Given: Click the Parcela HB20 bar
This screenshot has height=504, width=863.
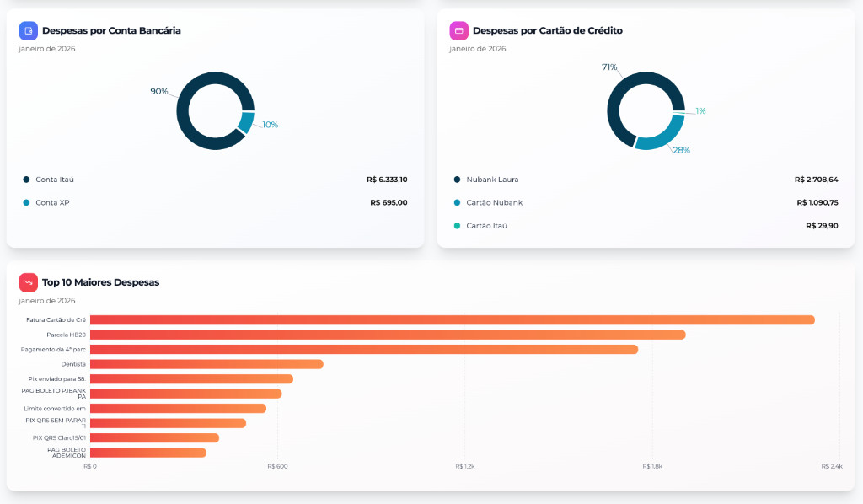Looking at the screenshot, I should coord(388,335).
